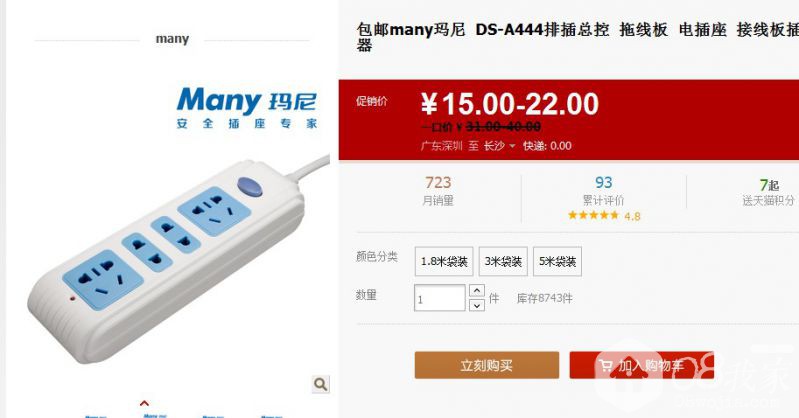Click the 立刻购买 buy now button
The height and width of the screenshot is (418, 799).
coord(487,365)
